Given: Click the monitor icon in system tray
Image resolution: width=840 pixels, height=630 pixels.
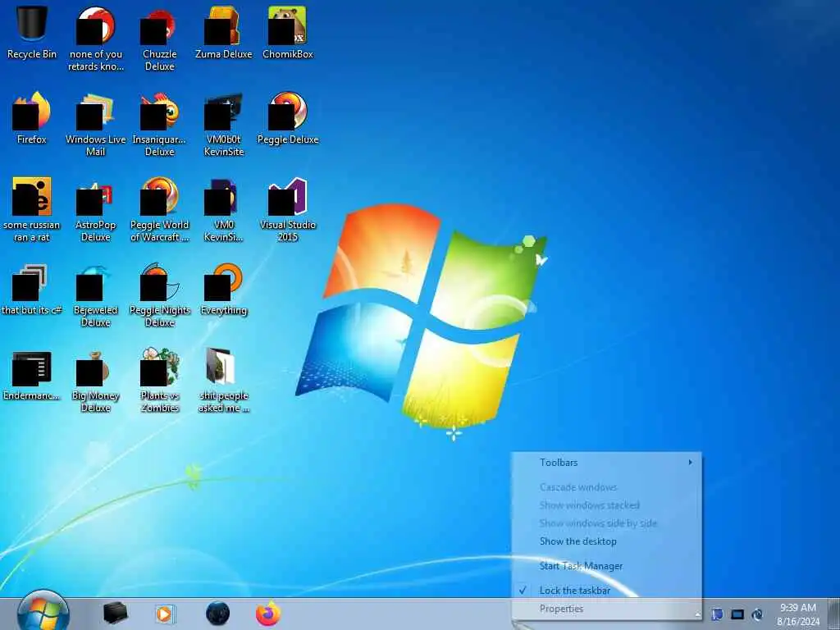Looking at the screenshot, I should pyautogui.click(x=737, y=614).
